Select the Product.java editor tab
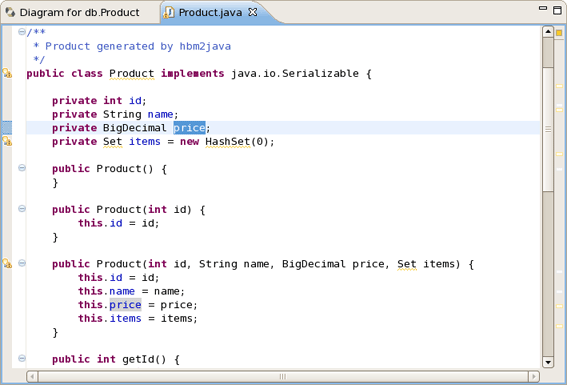Image resolution: width=567 pixels, height=385 pixels. 210,13
